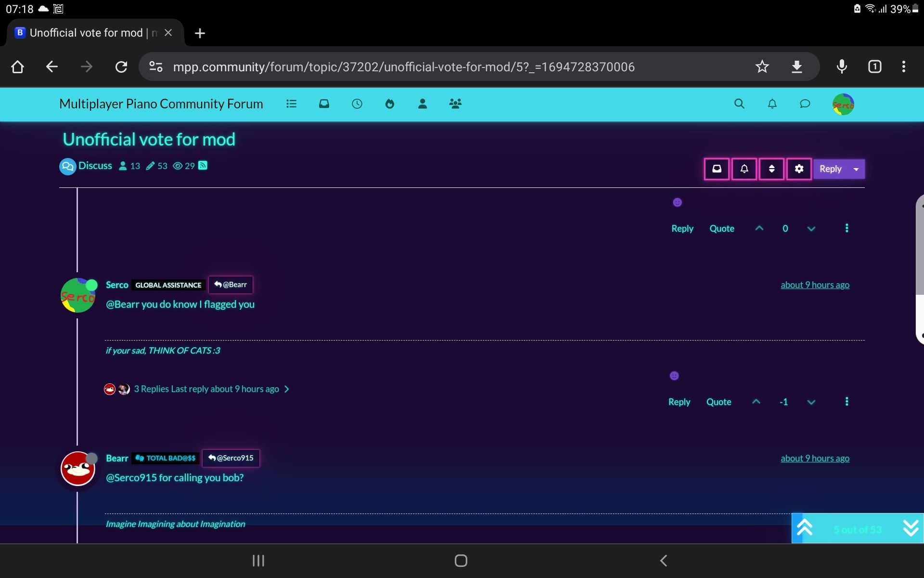Click the download icon in the address bar
This screenshot has height=578, width=924.
(796, 66)
